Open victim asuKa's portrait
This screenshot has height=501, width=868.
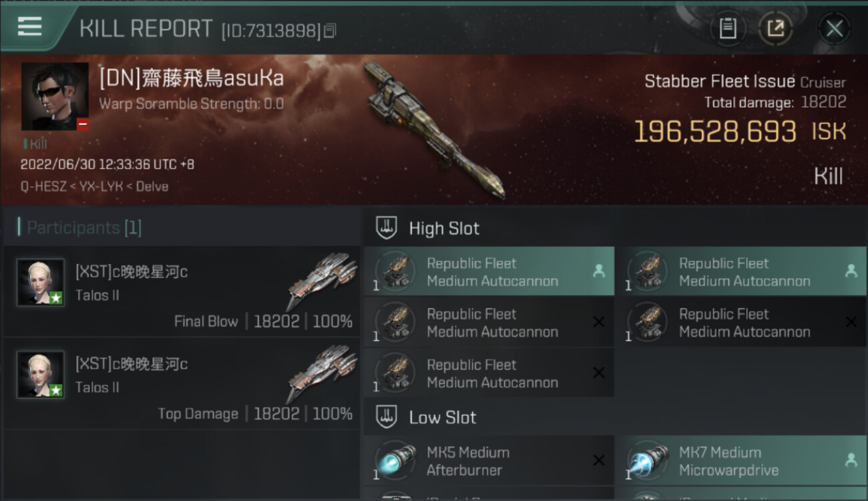click(x=55, y=96)
